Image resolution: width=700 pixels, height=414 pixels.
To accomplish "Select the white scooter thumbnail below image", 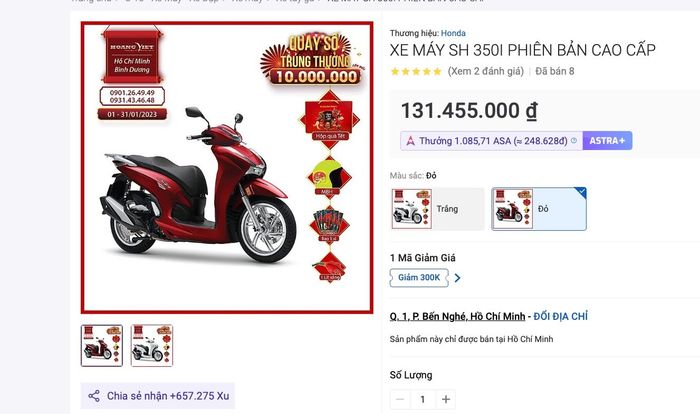I will (152, 346).
